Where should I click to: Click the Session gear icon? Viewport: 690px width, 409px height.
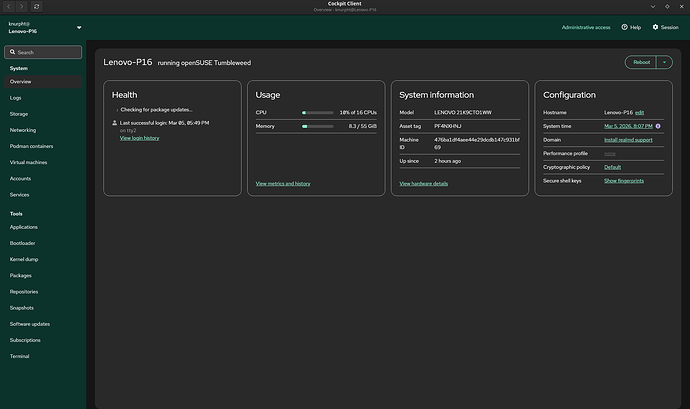coord(655,27)
